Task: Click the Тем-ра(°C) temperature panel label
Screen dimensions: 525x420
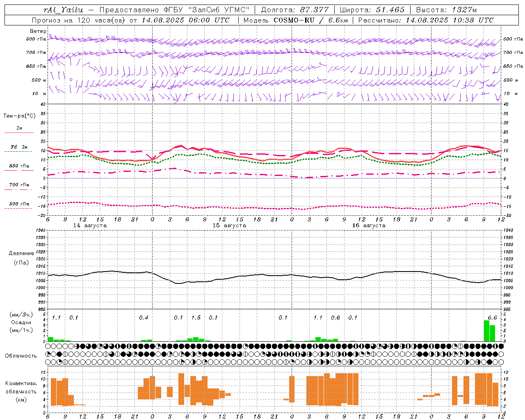Action: [19, 116]
